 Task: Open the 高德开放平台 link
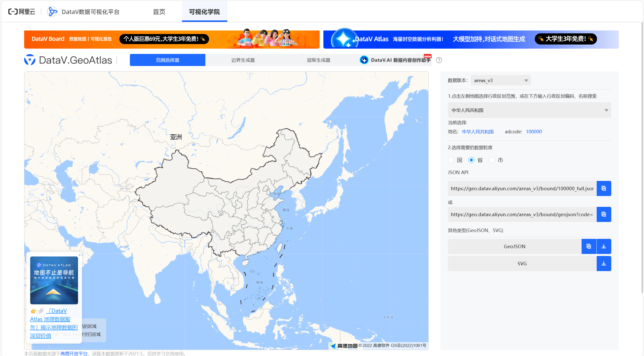pyautogui.click(x=74, y=353)
